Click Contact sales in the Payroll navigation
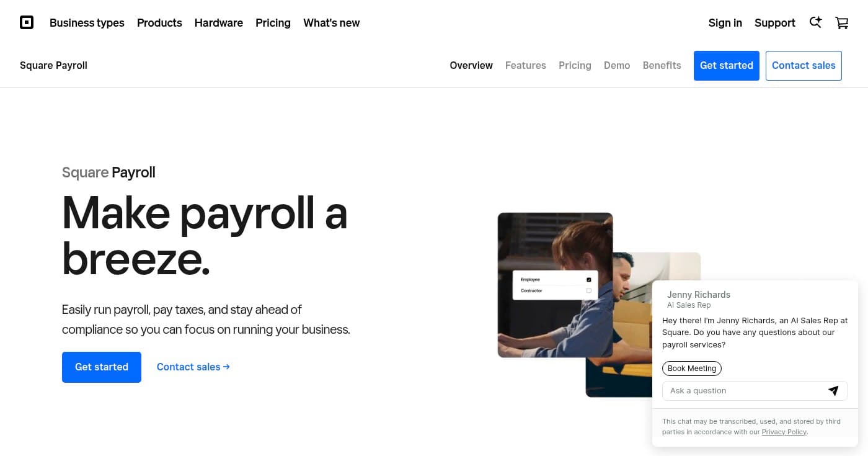Image resolution: width=868 pixels, height=456 pixels. tap(804, 65)
